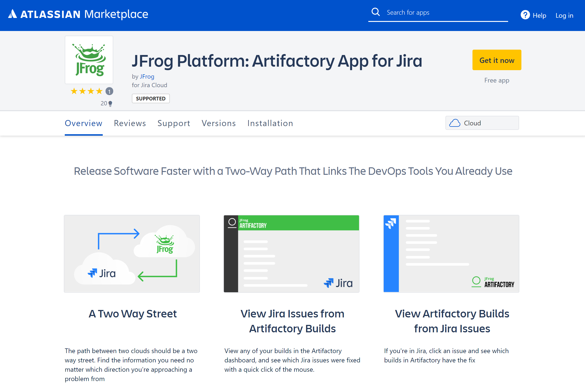Click the installs lightbulb icon beside 20

110,103
